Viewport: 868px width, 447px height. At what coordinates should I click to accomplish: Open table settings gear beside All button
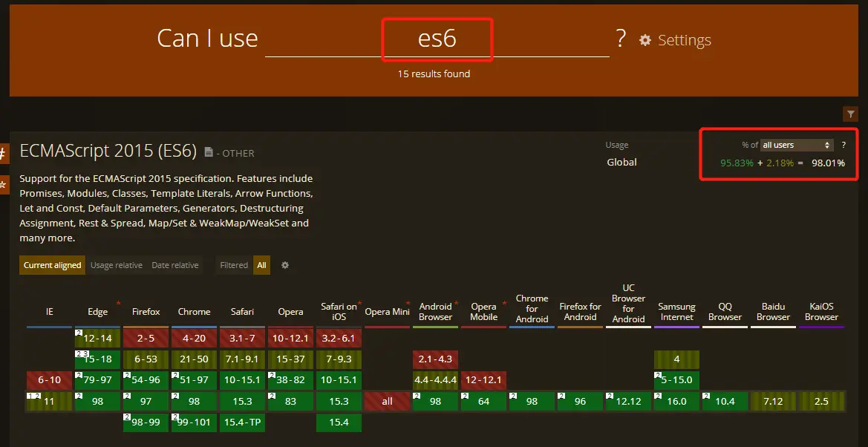284,265
